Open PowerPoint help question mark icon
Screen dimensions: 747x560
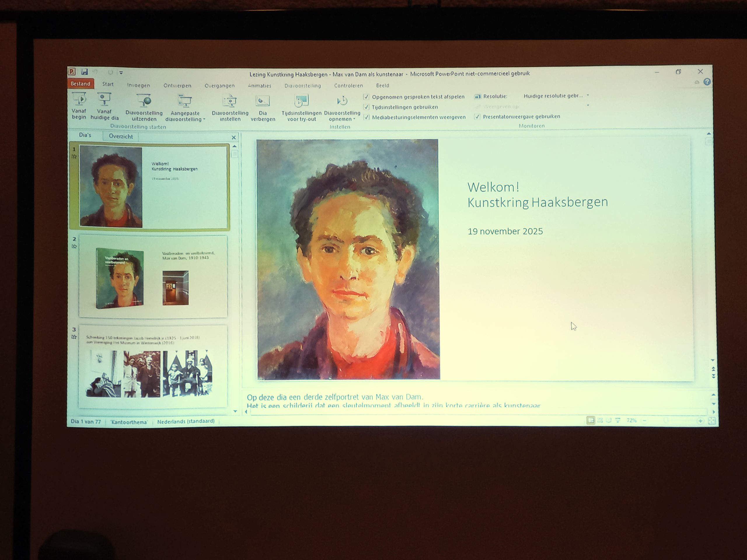click(x=707, y=82)
